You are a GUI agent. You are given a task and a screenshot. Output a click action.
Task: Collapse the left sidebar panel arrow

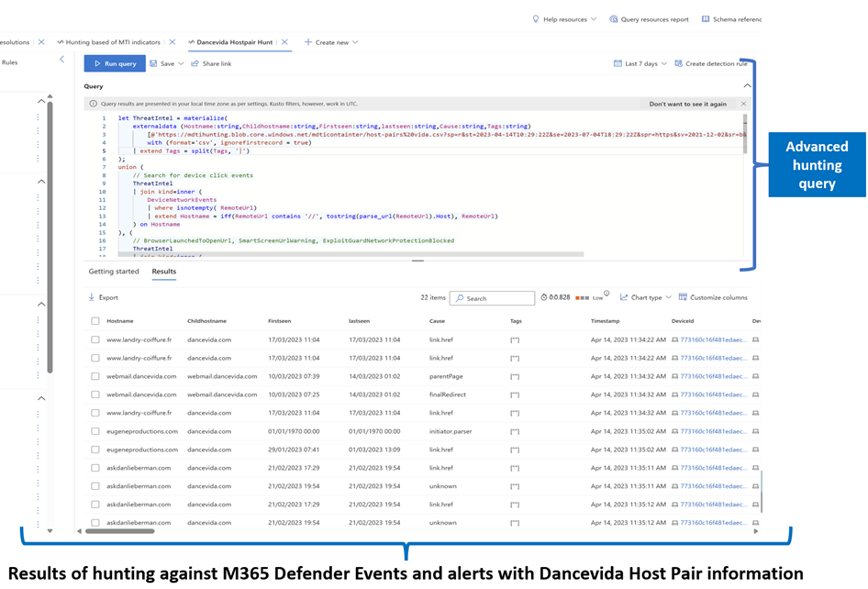coord(62,60)
